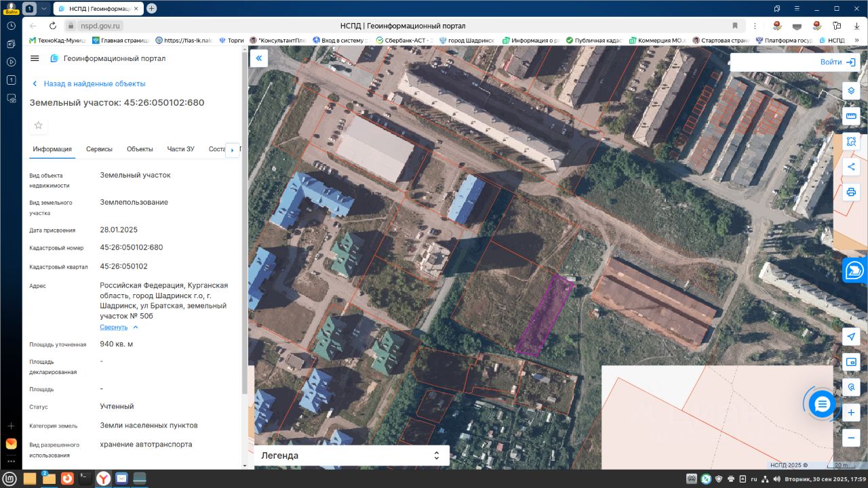The height and width of the screenshot is (488, 868).
Task: Activate the area selection search tool
Action: point(851,142)
